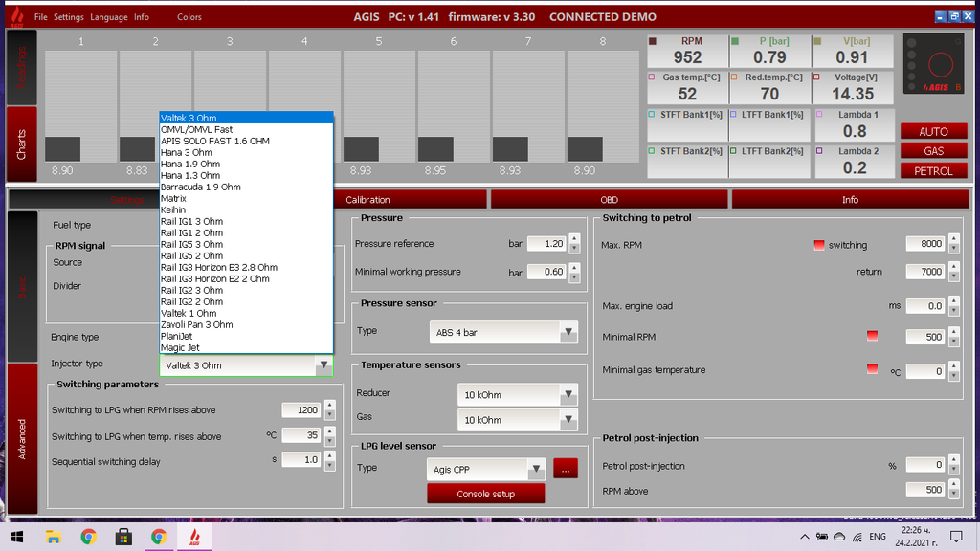Click the Petrol post-injection percent field
The height and width of the screenshot is (551, 980).
[925, 465]
